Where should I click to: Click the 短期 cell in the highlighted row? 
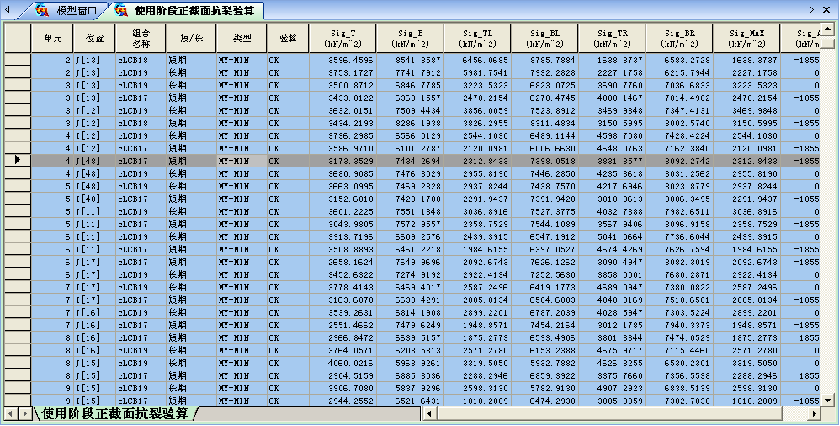[x=191, y=160]
